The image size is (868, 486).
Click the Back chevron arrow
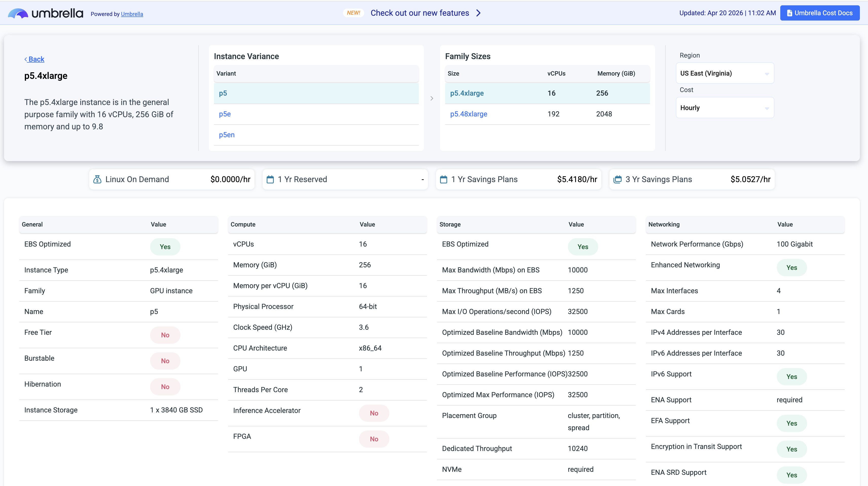coord(26,59)
